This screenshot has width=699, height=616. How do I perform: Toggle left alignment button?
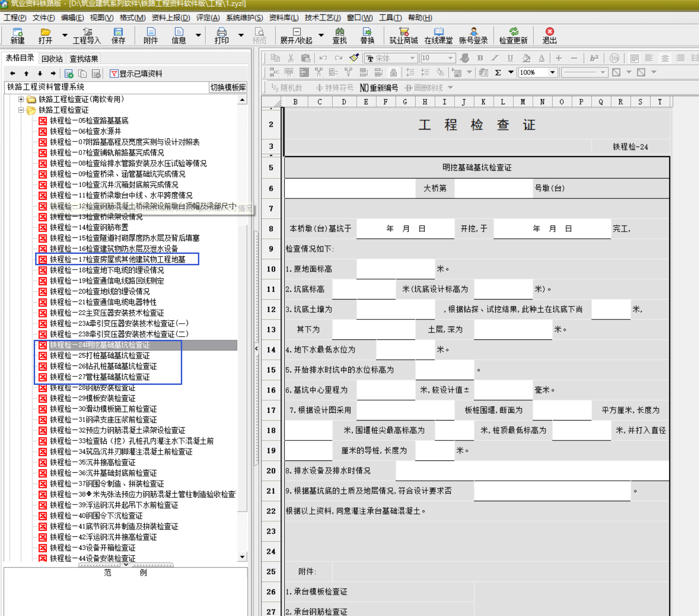click(649, 58)
